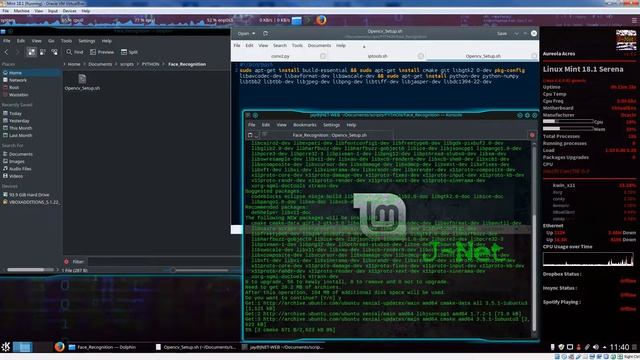Switch to Opencv_Setup.sh taskbar entry
The image size is (640, 360).
[196, 347]
